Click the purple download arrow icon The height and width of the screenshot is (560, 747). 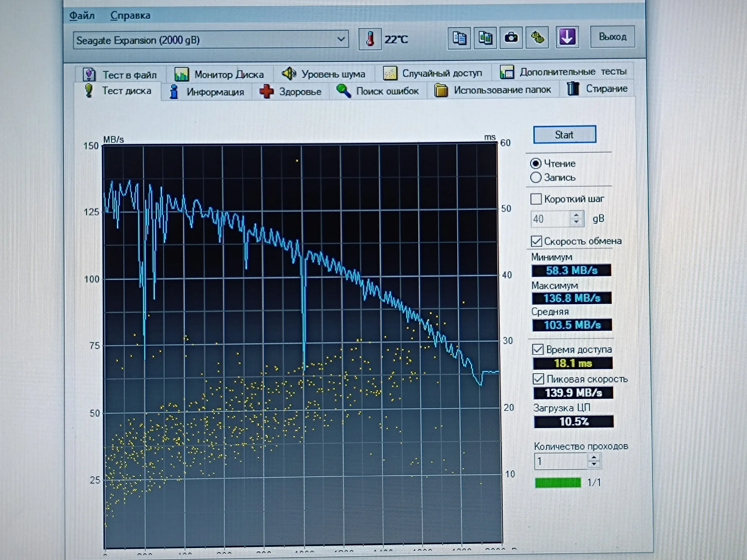point(567,37)
